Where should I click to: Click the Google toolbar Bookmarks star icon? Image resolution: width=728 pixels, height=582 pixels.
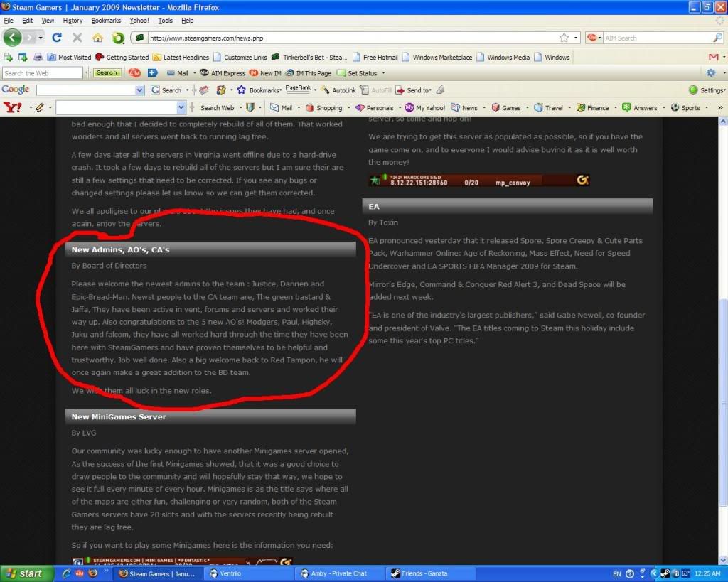point(242,90)
